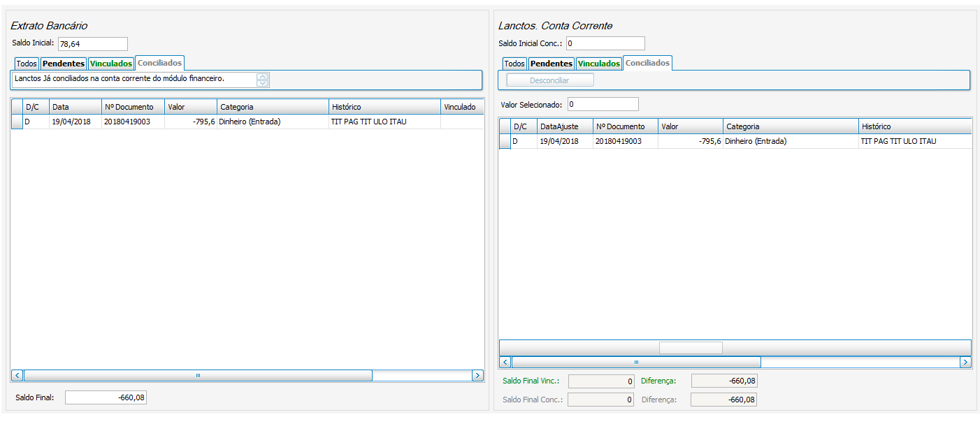
Task: Sort Extrato table by Nº Documento column
Action: [x=133, y=107]
